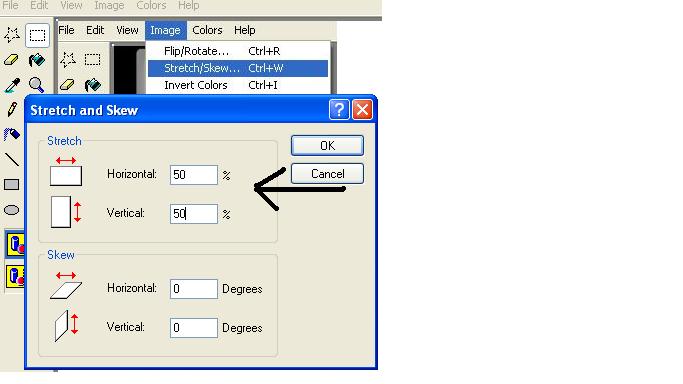This screenshot has height=384, width=683.
Task: Click the Skew Vertical degrees field
Action: point(194,327)
